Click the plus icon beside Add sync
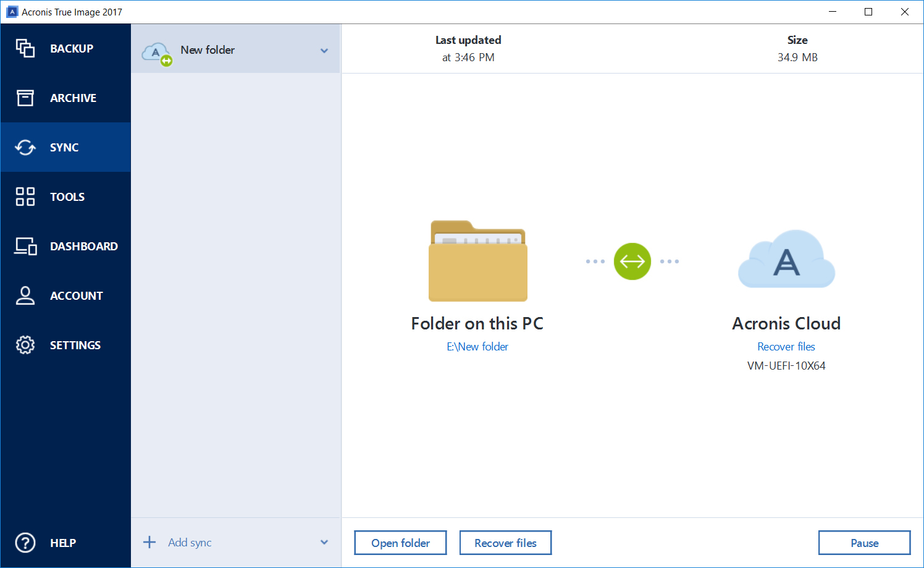Viewport: 924px width, 568px height. (149, 542)
